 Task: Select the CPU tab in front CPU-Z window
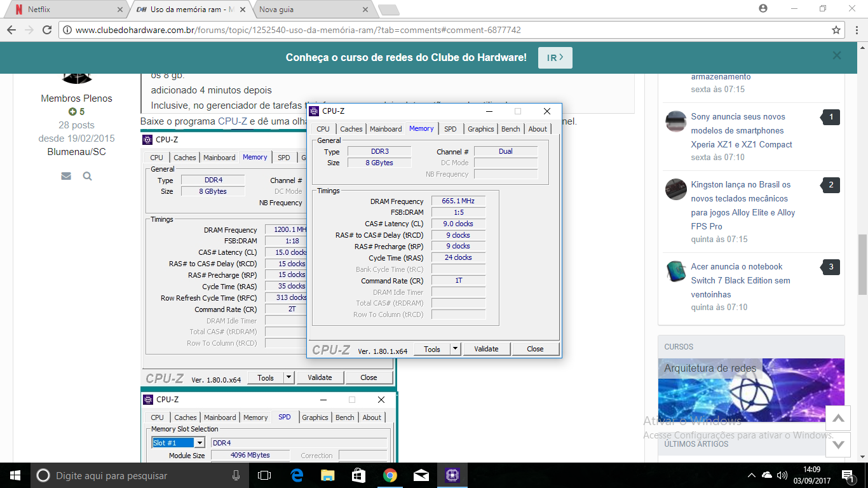click(x=323, y=129)
